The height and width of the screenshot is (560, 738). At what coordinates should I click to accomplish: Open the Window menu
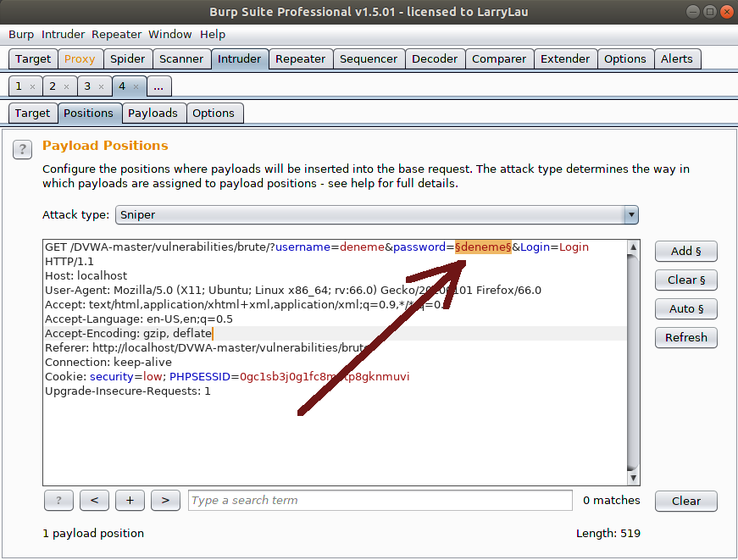coord(170,35)
